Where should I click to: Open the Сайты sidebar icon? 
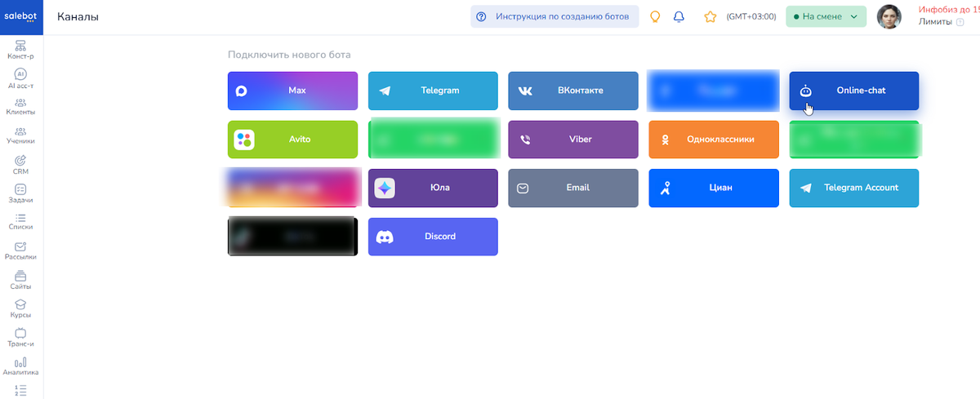point(21,281)
